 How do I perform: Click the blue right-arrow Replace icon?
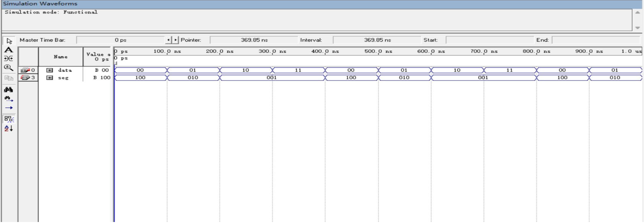coord(9,108)
